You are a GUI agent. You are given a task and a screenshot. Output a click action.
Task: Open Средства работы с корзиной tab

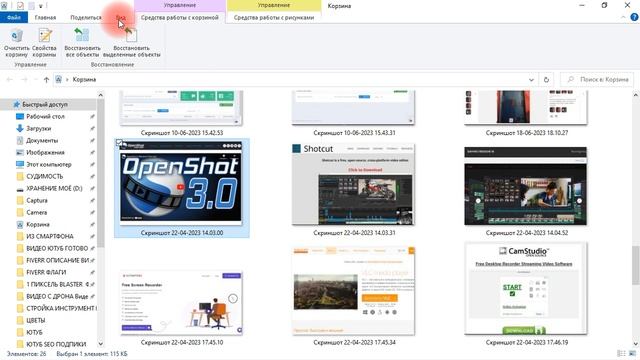coord(180,18)
